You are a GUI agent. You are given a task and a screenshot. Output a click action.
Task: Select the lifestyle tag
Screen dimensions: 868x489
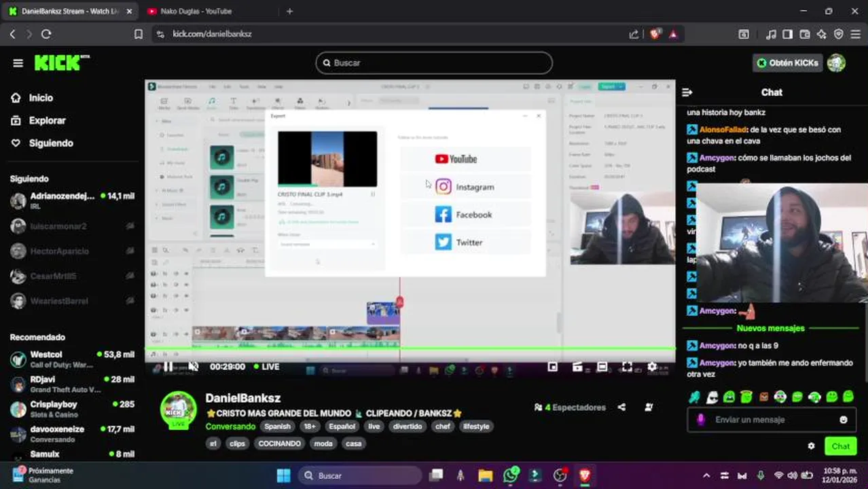(x=476, y=427)
